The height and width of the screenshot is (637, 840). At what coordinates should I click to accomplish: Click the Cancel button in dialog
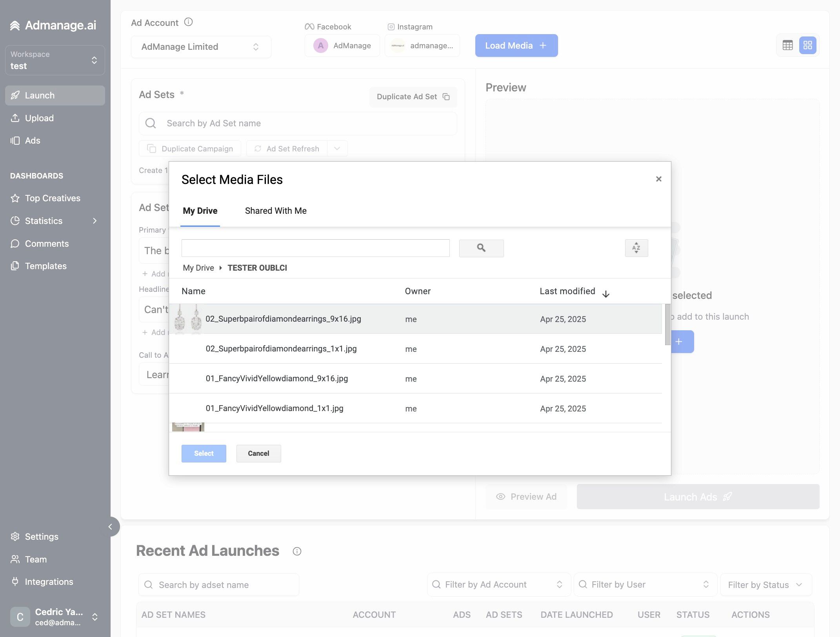pyautogui.click(x=258, y=453)
